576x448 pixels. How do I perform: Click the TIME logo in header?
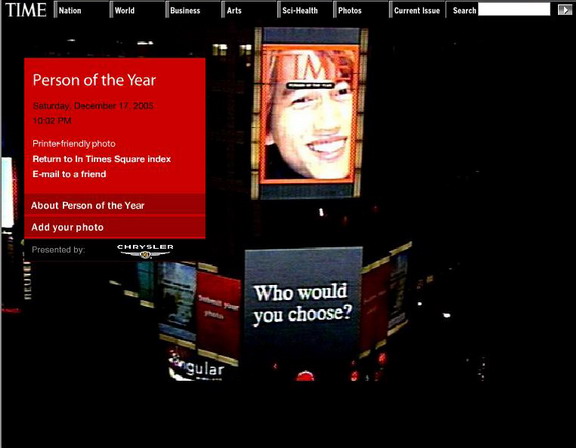(x=26, y=10)
